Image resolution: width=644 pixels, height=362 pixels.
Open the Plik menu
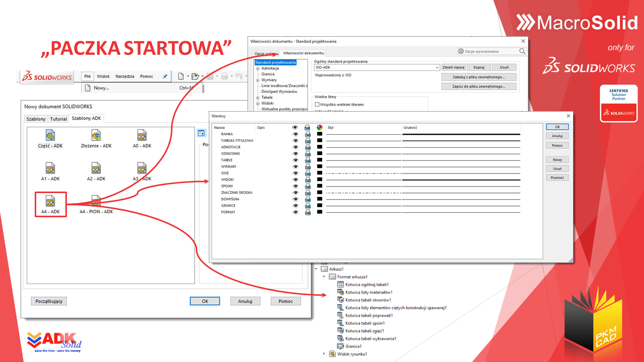pos(88,76)
